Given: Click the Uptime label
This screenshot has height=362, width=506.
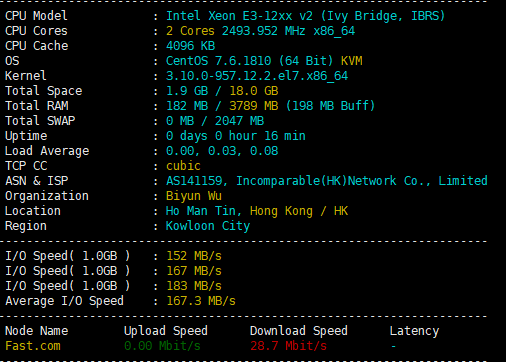Looking at the screenshot, I should click(x=26, y=136).
